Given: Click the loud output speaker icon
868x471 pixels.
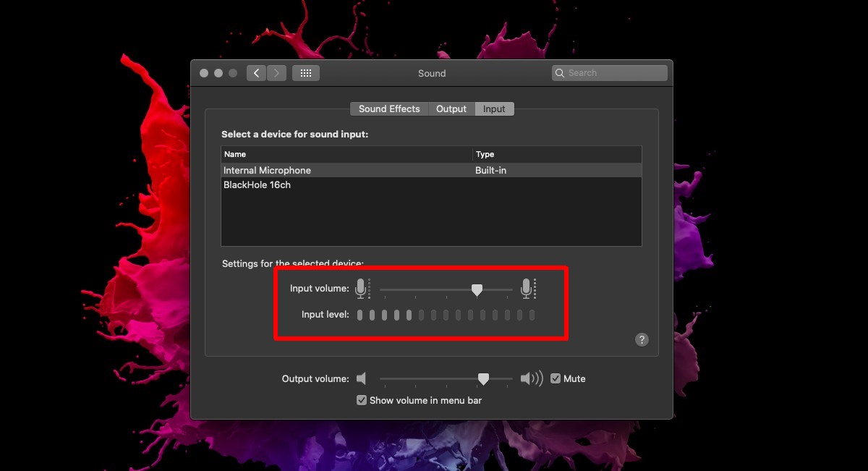Looking at the screenshot, I should (531, 378).
